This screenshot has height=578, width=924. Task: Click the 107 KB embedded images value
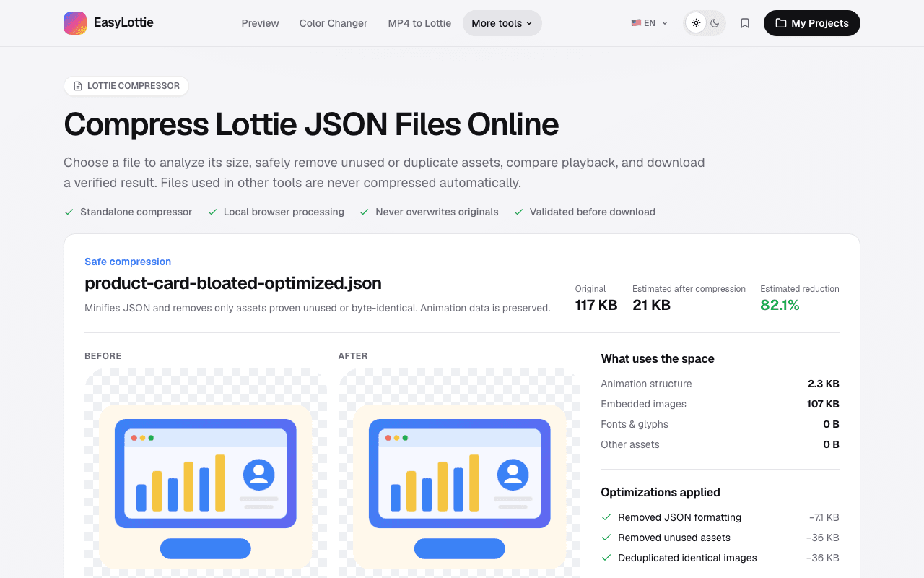823,404
